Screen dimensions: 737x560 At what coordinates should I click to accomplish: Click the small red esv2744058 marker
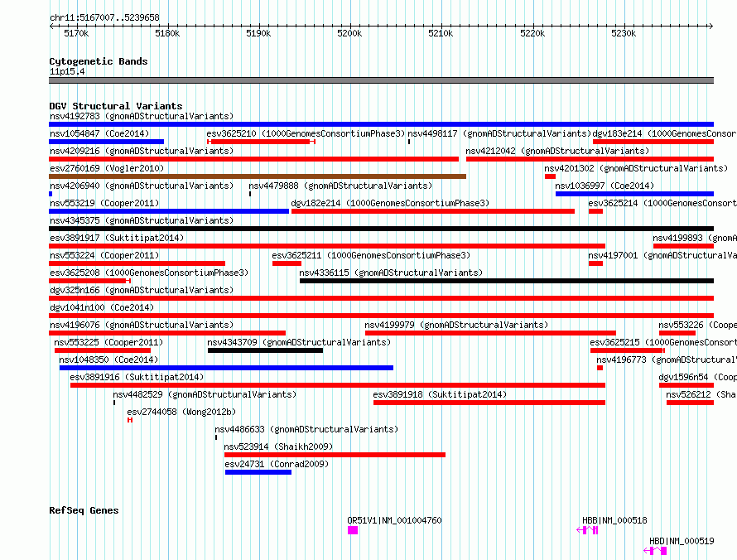point(130,420)
